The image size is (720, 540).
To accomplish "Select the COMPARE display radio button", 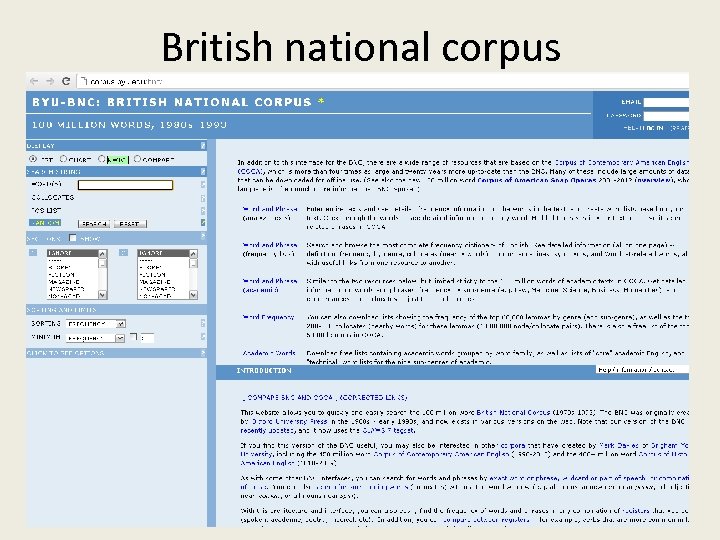I will tap(137, 159).
